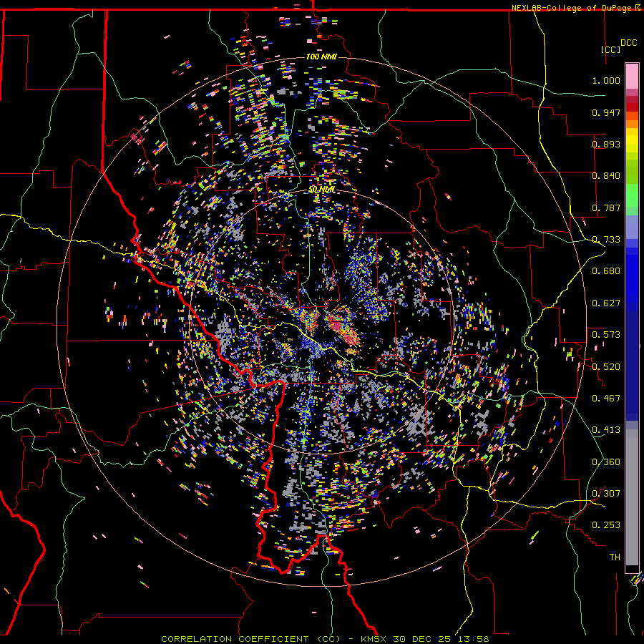Viewport: 644px width, 644px height.
Task: Click the 100 NMI range ring label
Action: (321, 57)
